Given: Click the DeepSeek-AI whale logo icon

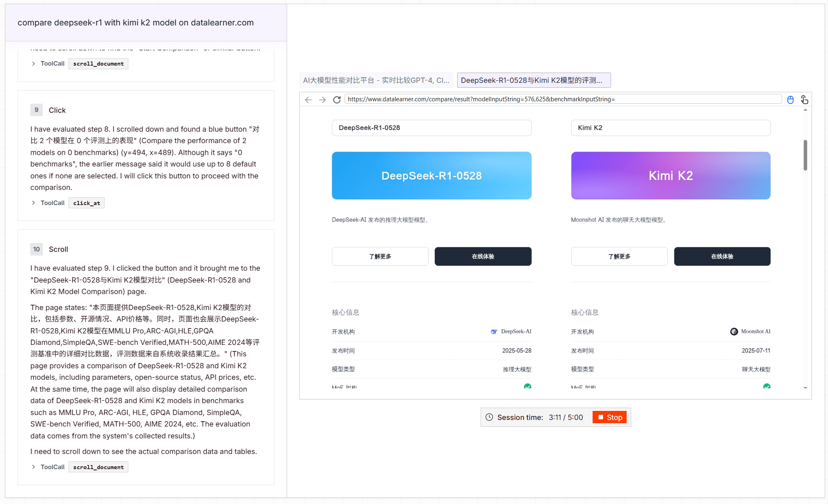Looking at the screenshot, I should (x=494, y=331).
